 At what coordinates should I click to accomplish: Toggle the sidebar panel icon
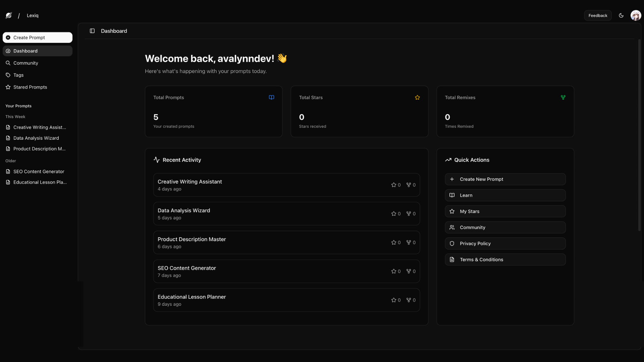(92, 31)
